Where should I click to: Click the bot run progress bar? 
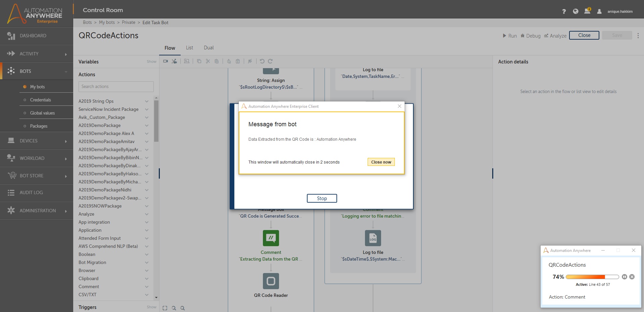(x=592, y=277)
